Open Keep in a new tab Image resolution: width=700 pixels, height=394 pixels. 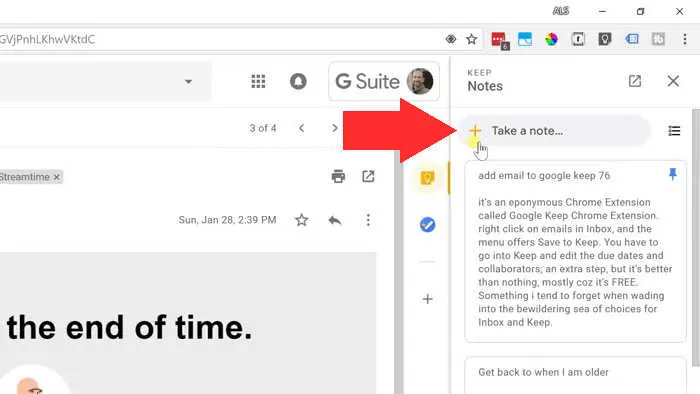point(635,81)
